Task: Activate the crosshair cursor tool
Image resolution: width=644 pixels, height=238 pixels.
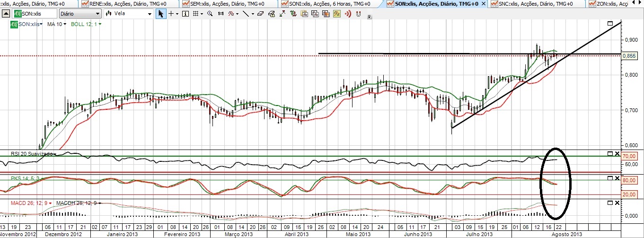Action: click(x=171, y=14)
